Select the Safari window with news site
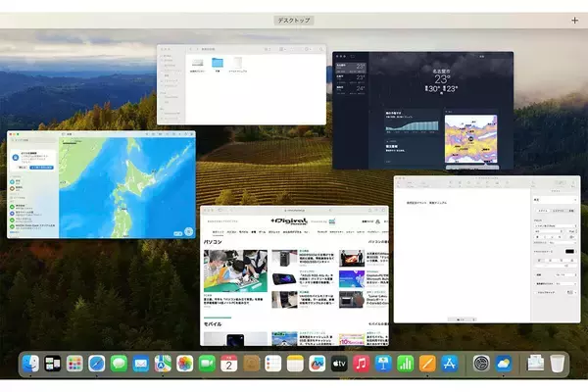This screenshot has height=392, width=588. point(294,274)
